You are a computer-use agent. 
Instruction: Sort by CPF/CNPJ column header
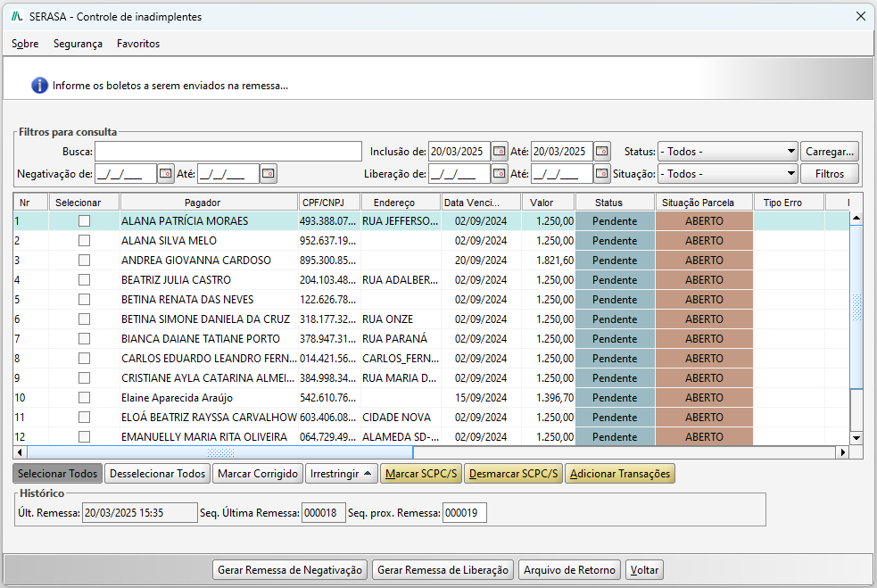(x=329, y=203)
